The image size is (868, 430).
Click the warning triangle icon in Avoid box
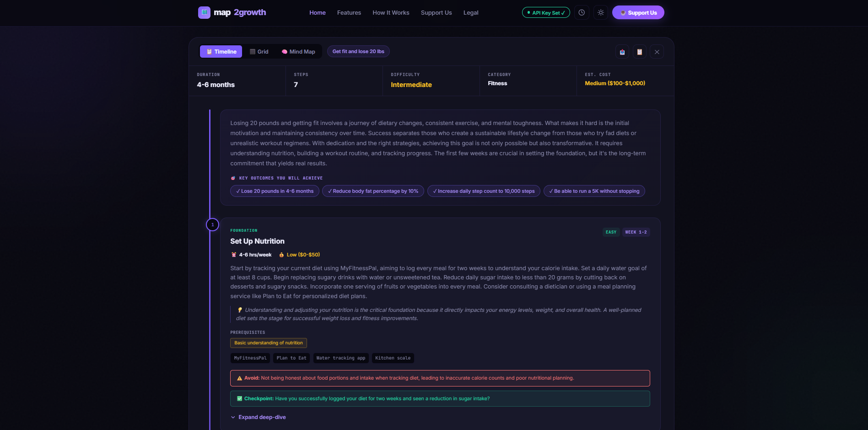[x=239, y=378]
